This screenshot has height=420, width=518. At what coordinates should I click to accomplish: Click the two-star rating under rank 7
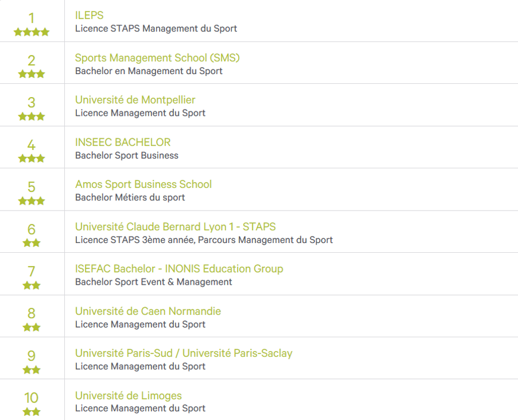pyautogui.click(x=31, y=285)
